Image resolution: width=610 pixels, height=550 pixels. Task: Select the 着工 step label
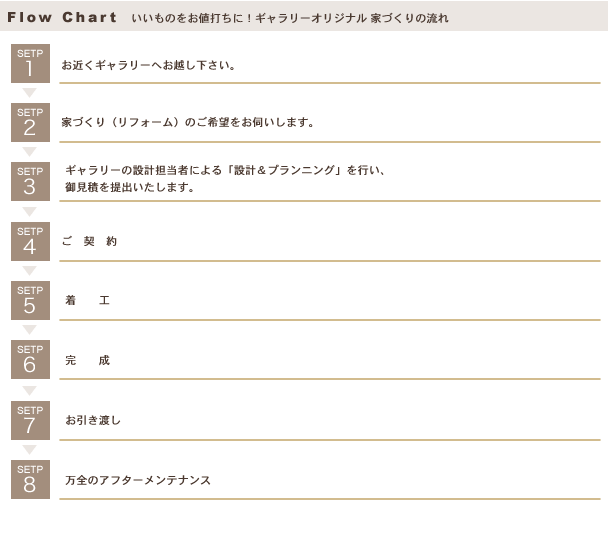pos(88,300)
